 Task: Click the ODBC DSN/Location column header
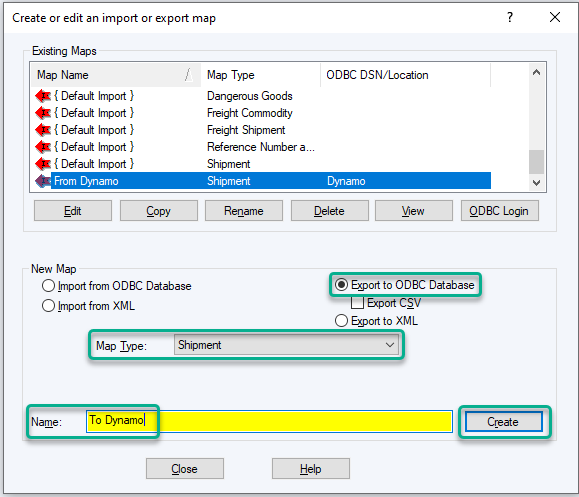405,75
